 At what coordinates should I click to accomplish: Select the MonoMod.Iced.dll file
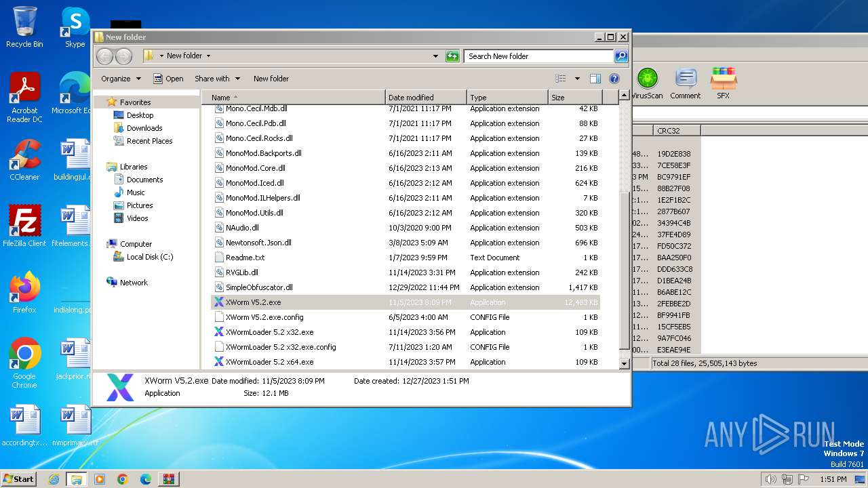coord(254,183)
